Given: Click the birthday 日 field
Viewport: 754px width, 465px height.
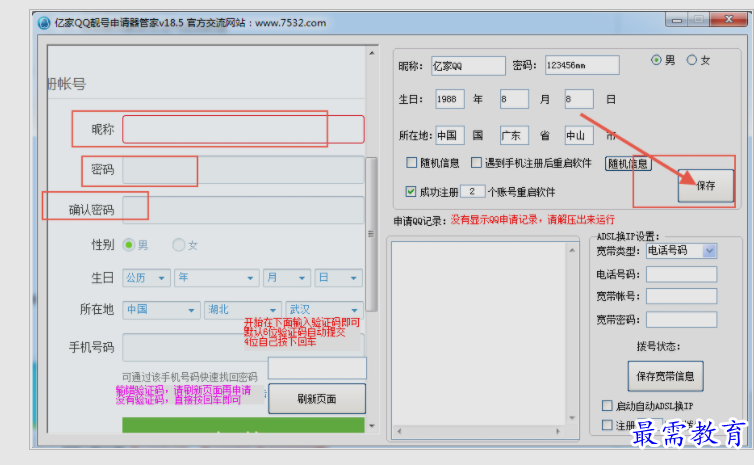Looking at the screenshot, I should 578,99.
